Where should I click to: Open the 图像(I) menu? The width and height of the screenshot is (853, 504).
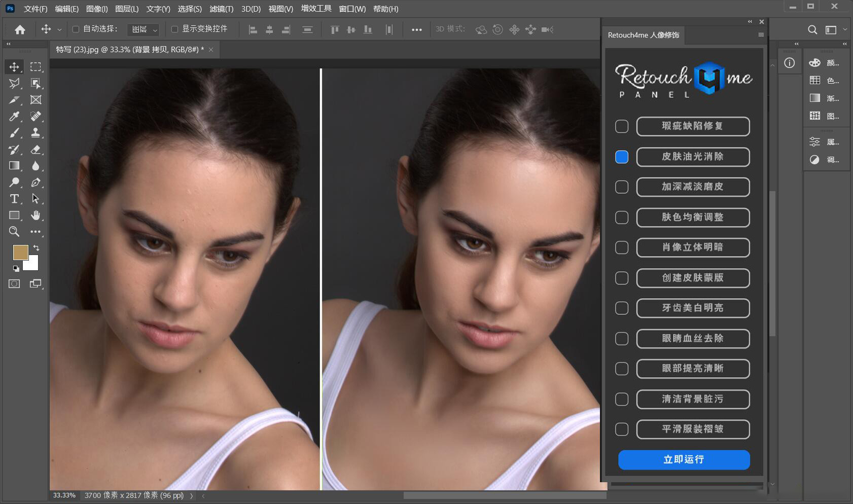pos(97,9)
